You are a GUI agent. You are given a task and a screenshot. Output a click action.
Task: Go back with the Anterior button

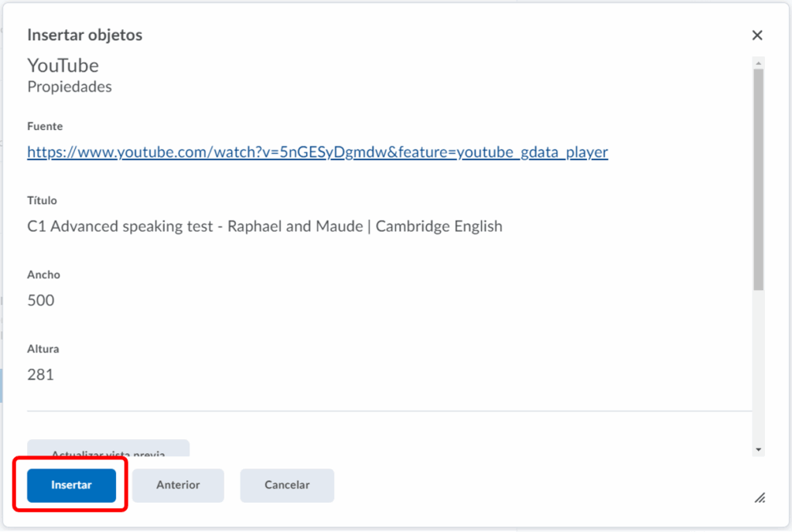point(178,486)
